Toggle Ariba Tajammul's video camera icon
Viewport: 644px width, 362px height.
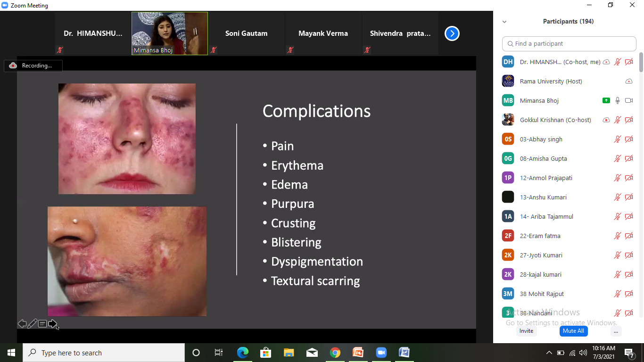tap(629, 216)
